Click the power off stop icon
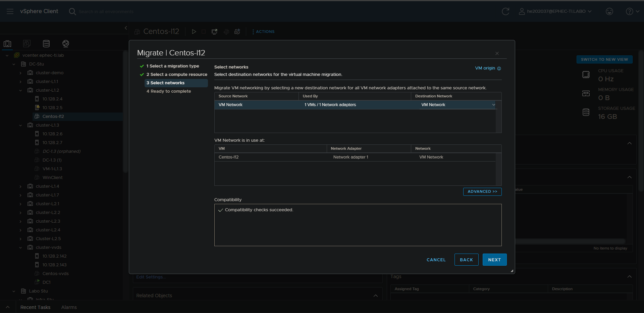Viewport: 644px width, 313px height. (204, 32)
